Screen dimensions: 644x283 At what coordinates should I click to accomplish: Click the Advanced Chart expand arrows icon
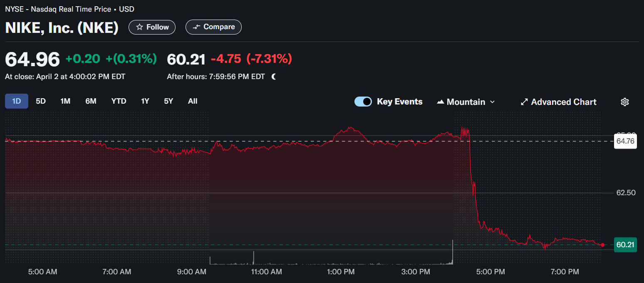tap(524, 102)
